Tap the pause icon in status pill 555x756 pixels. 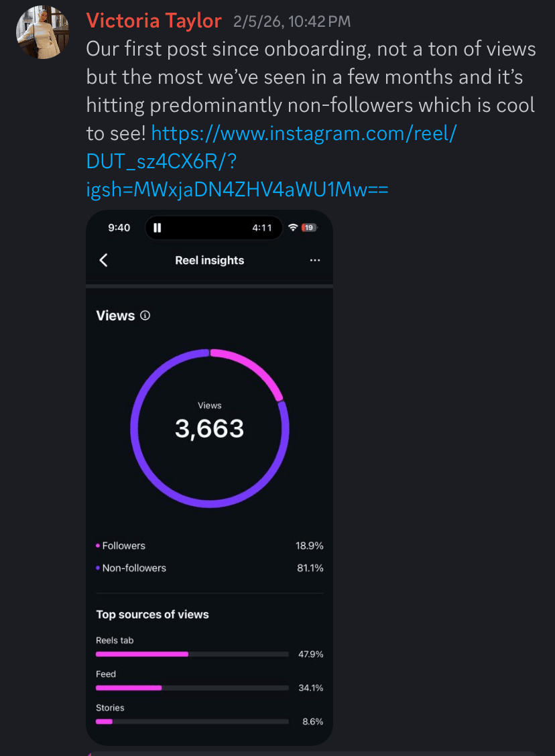pos(158,228)
